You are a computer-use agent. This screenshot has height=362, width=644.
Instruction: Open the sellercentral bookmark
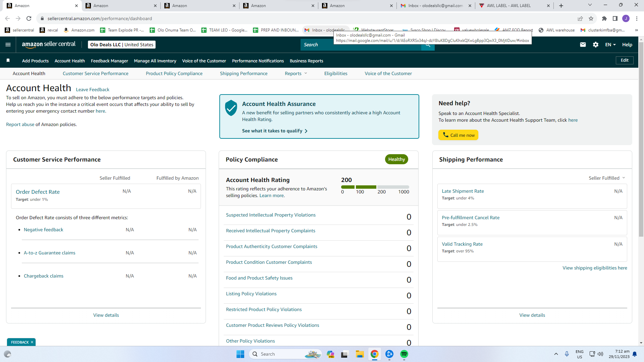19,30
